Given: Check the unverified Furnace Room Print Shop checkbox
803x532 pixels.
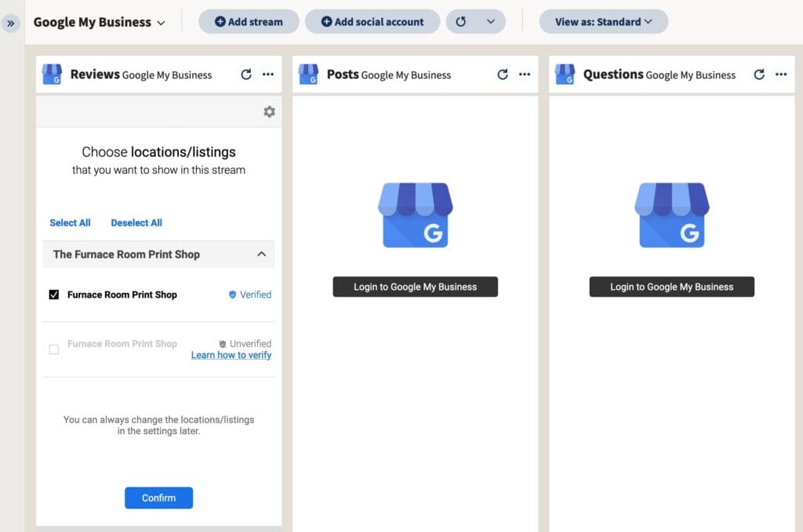Looking at the screenshot, I should pos(54,349).
